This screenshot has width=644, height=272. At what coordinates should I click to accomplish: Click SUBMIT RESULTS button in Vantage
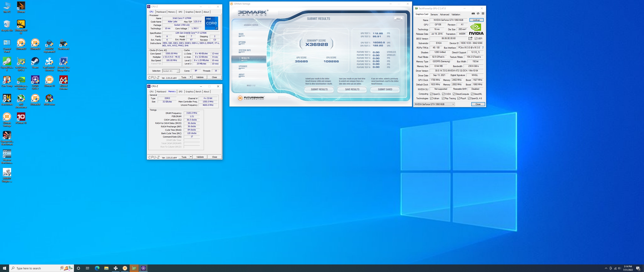(319, 89)
